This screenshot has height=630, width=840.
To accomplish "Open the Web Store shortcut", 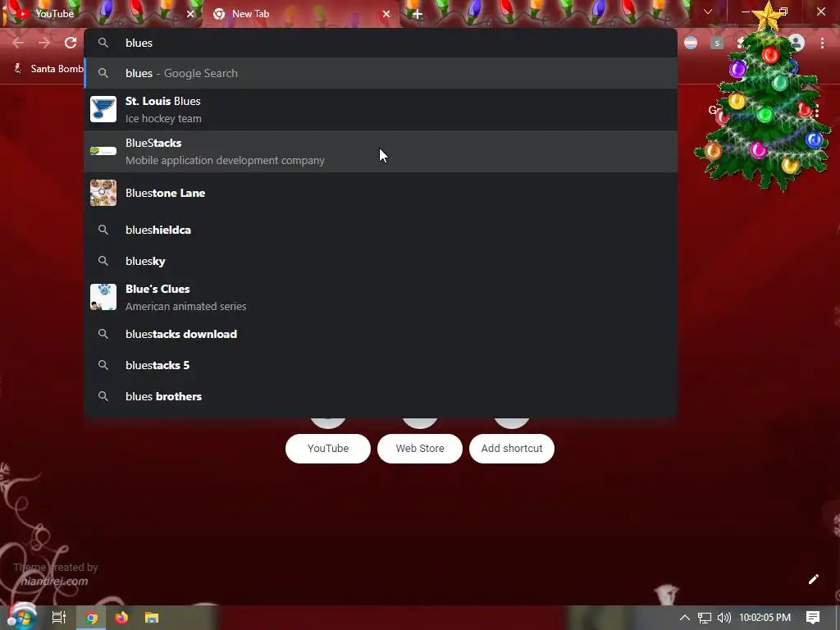I will (420, 449).
